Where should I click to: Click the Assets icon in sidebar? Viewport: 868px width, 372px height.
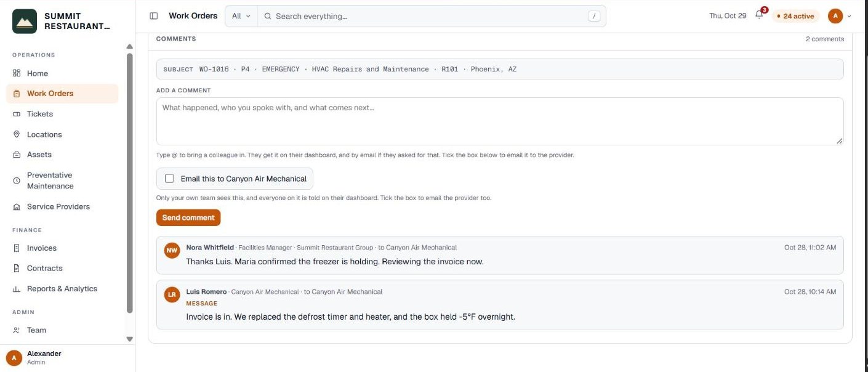tap(17, 155)
